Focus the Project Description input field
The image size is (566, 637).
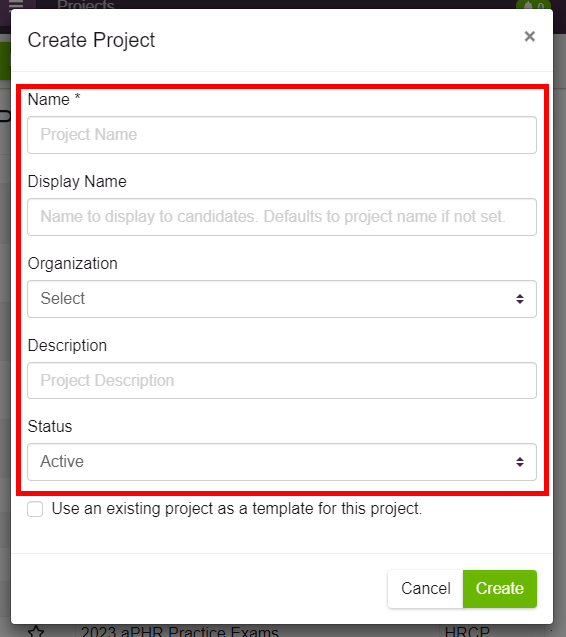[282, 381]
